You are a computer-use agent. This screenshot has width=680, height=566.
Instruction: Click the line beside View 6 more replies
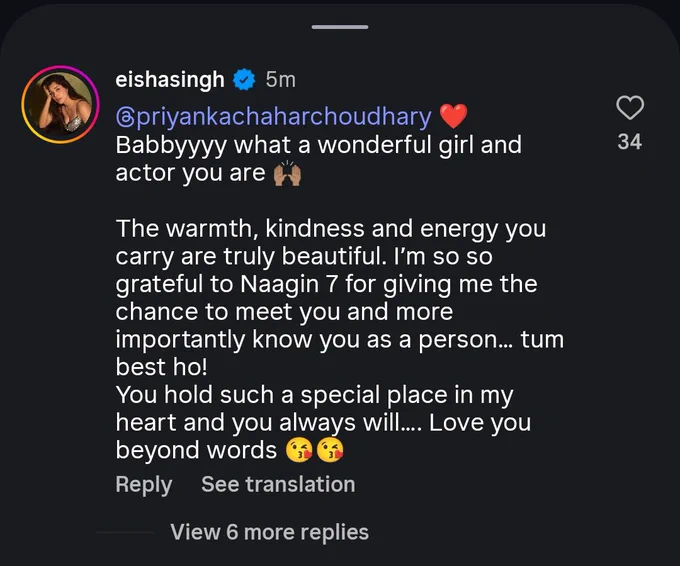[x=125, y=532]
